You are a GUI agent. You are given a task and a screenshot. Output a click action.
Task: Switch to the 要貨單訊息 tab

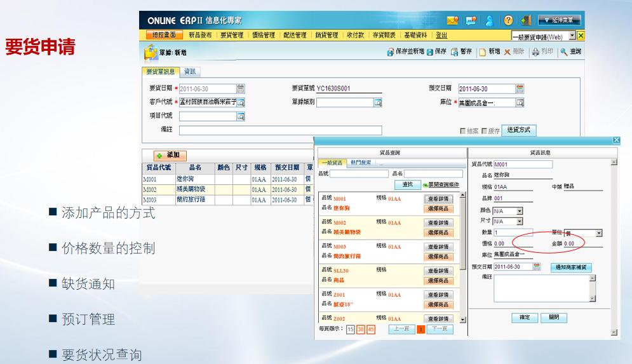[161, 71]
